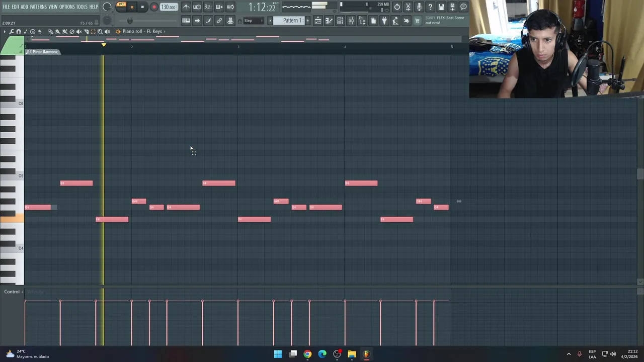This screenshot has height=362, width=644.
Task: Open the Channel rack view
Action: [340, 21]
